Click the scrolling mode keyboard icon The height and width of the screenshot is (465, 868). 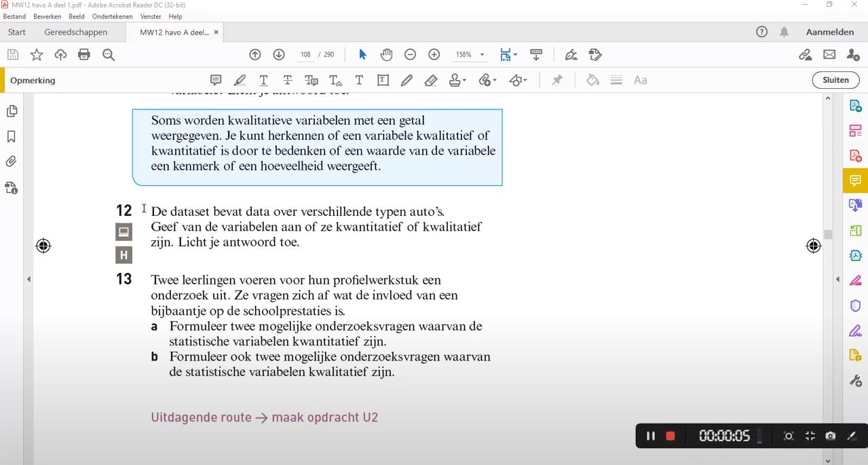tap(536, 55)
